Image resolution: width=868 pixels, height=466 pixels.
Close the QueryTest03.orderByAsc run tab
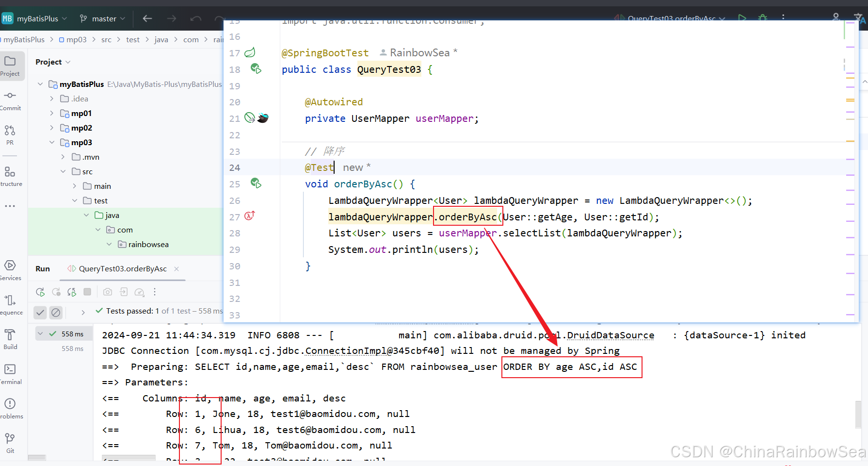177,268
